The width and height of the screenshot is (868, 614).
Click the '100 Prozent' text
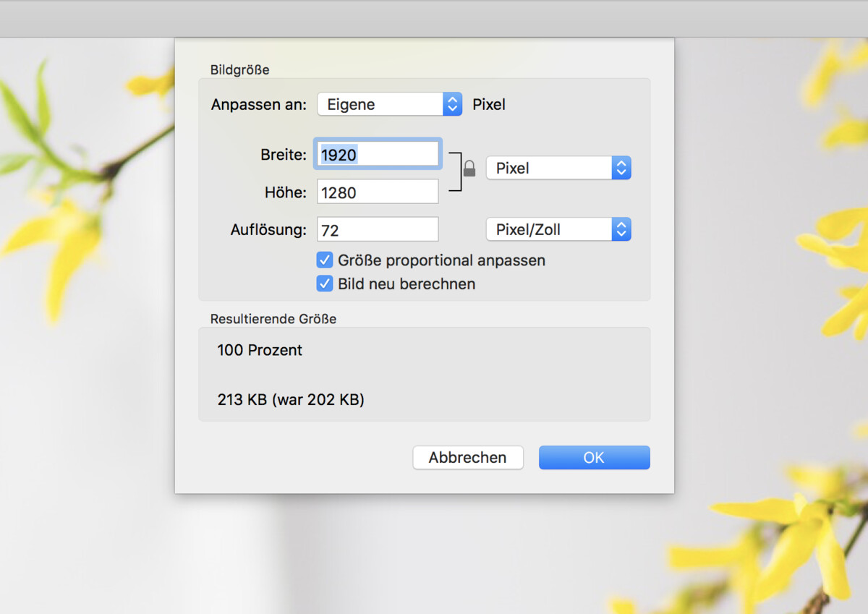click(x=260, y=350)
